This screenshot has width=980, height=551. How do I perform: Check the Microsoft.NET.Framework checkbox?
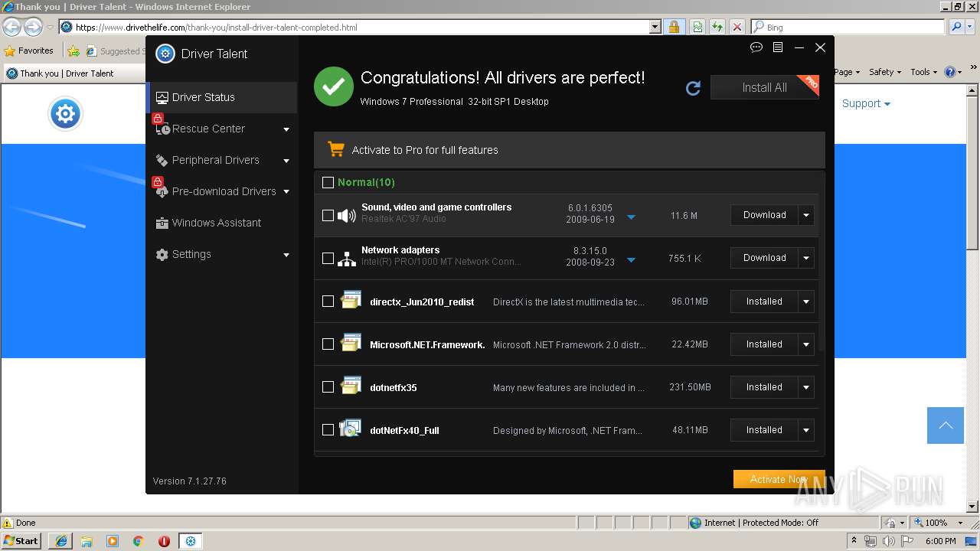(328, 344)
